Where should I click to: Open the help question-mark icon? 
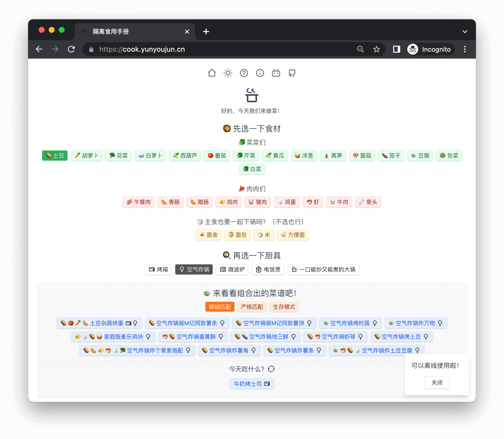pyautogui.click(x=244, y=73)
